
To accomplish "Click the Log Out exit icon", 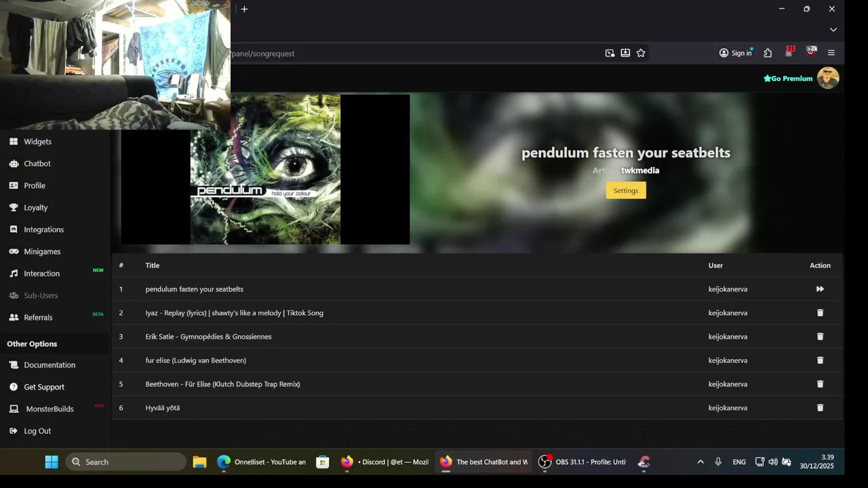I will tap(14, 431).
